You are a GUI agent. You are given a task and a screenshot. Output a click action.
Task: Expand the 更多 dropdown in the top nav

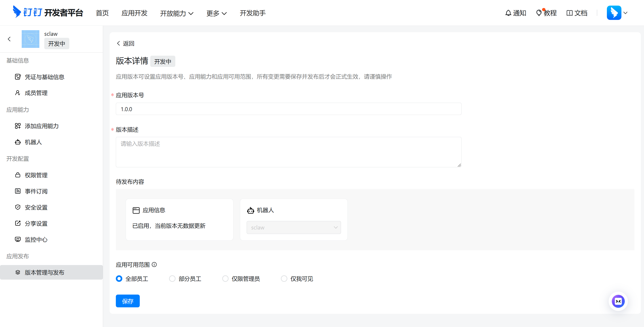tap(216, 13)
